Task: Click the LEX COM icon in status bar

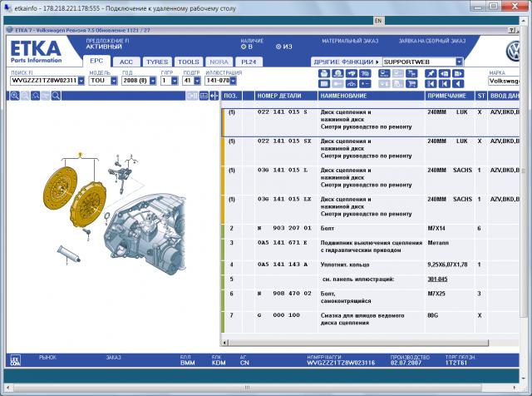Action: point(15,360)
